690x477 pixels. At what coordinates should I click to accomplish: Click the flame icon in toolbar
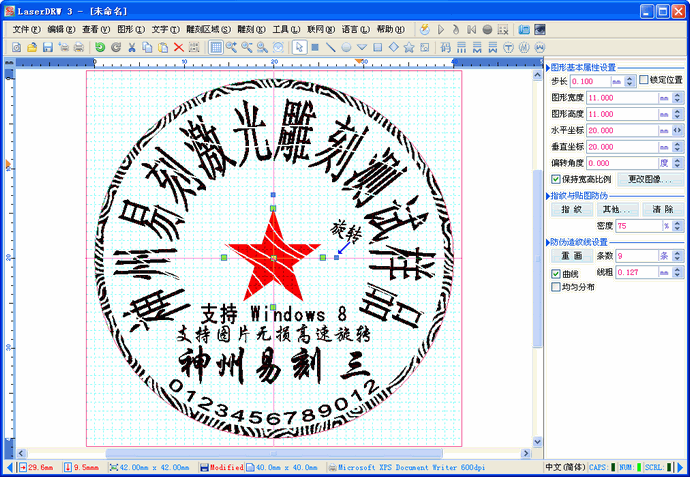tap(456, 29)
